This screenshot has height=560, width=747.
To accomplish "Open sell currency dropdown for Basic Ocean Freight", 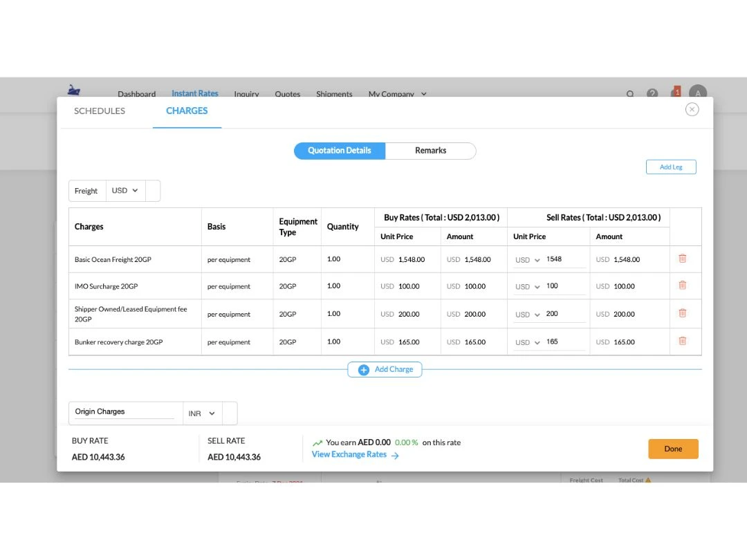I will [528, 260].
